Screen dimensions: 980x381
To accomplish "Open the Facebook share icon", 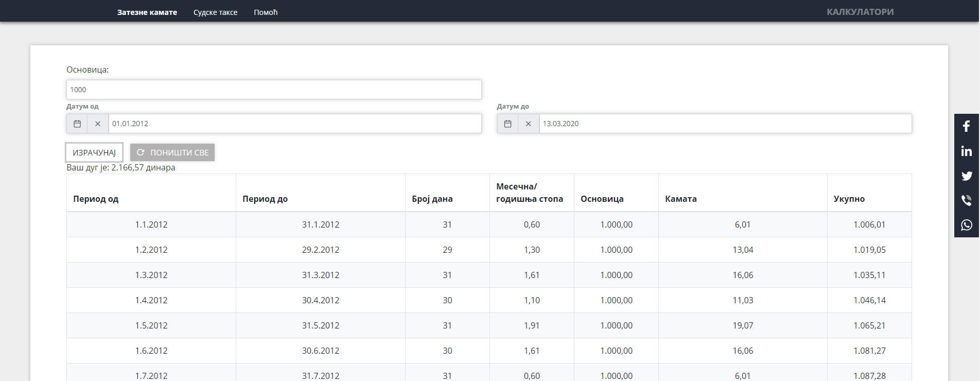I will pos(967,126).
